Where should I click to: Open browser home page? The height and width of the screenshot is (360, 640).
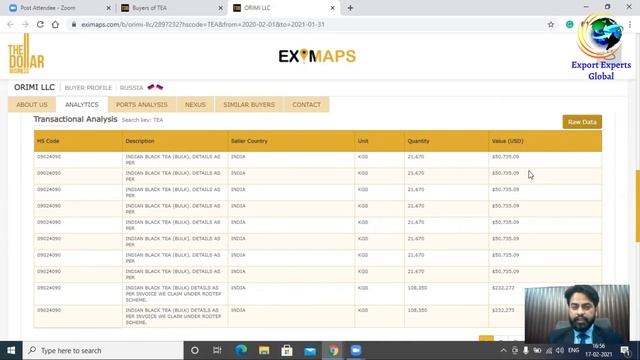tap(55, 24)
